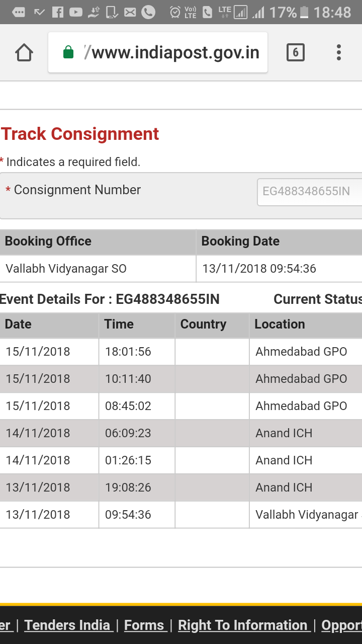
Task: Tap the Facebook notification icon in status bar
Action: tap(58, 12)
